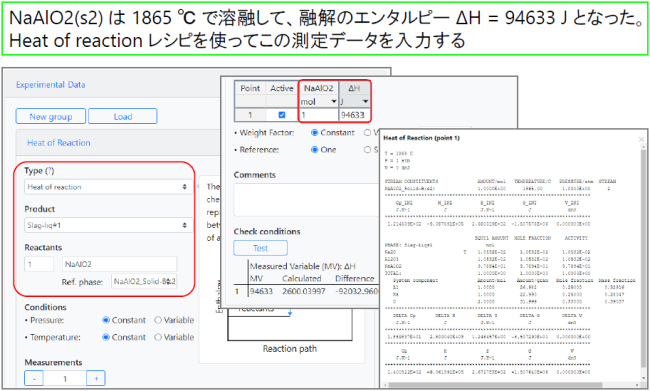The width and height of the screenshot is (650, 391).
Task: Click the Point column header
Action: (x=250, y=88)
